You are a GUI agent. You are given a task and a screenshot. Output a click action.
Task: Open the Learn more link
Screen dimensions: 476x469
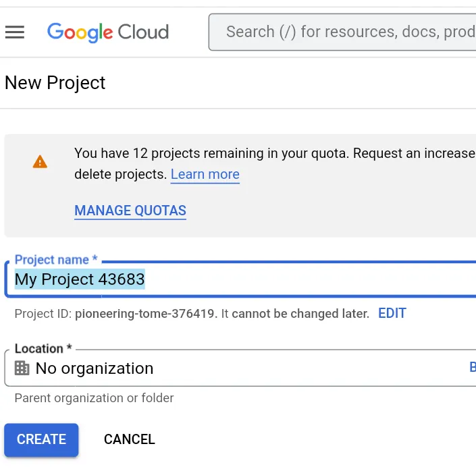point(205,174)
